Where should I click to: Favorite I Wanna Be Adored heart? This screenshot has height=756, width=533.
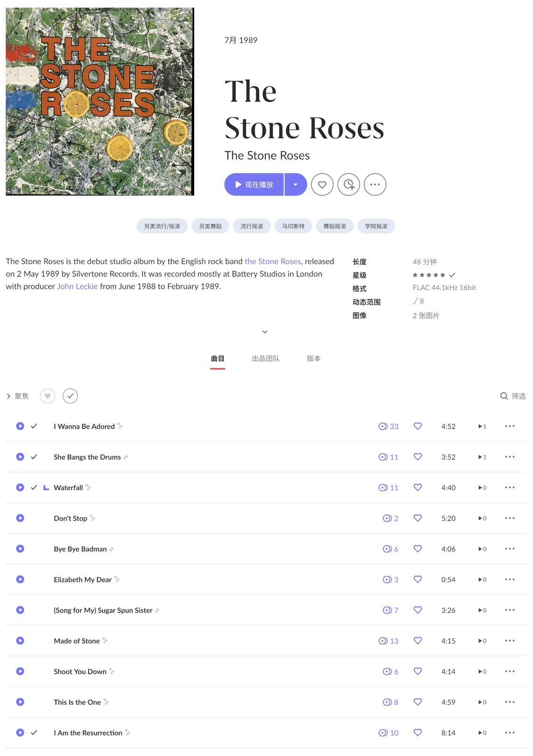(x=418, y=426)
